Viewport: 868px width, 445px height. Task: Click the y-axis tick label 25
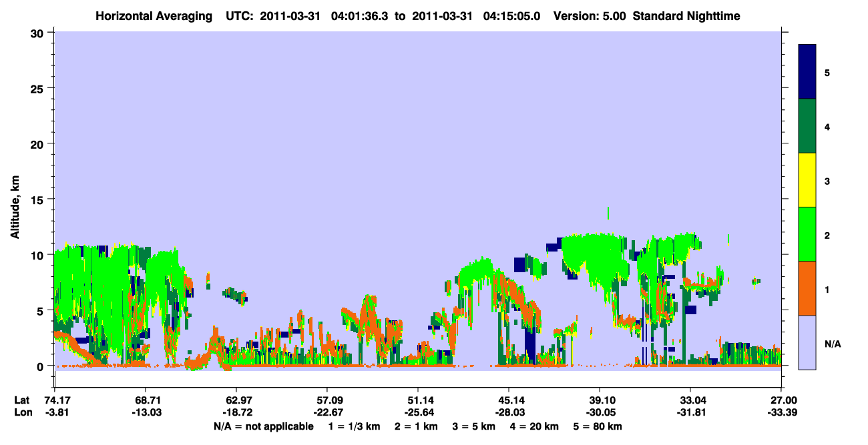click(38, 88)
